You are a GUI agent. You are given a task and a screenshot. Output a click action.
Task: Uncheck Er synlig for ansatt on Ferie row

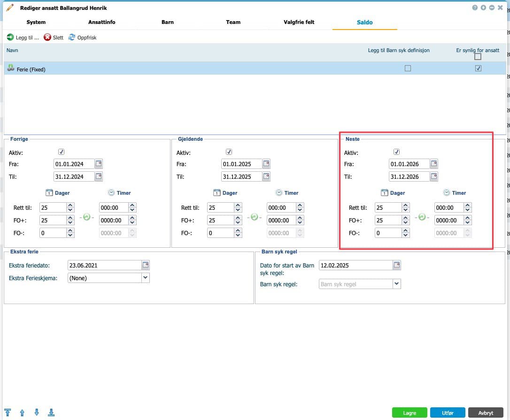tap(478, 68)
